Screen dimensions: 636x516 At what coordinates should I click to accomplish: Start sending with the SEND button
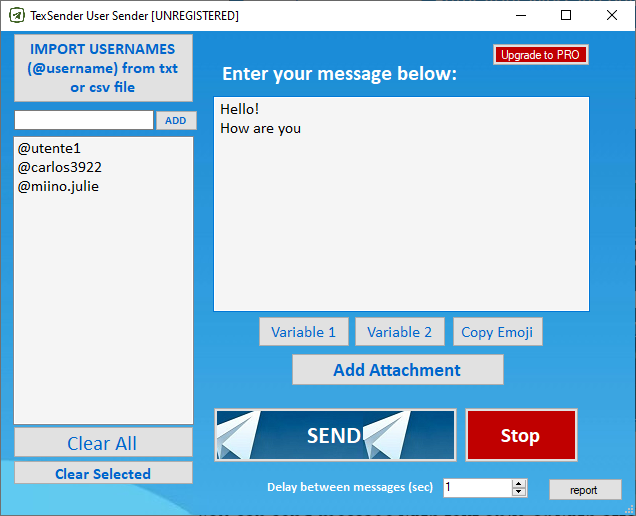[x=335, y=435]
